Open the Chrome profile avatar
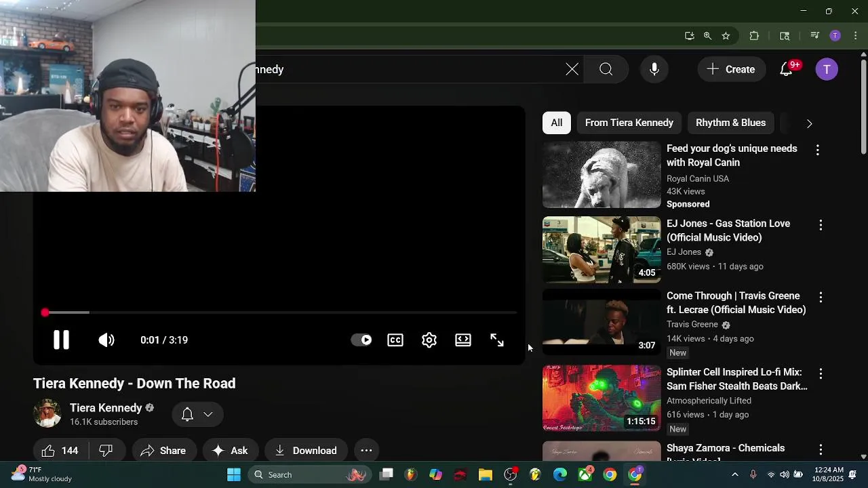 pos(835,36)
